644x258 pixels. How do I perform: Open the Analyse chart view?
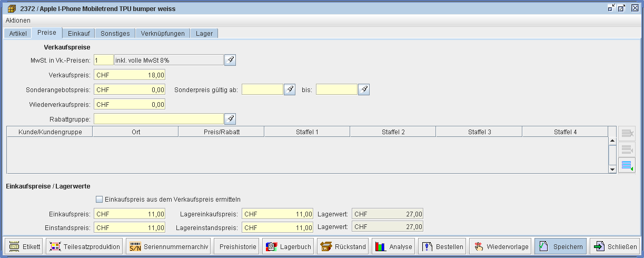pos(393,246)
